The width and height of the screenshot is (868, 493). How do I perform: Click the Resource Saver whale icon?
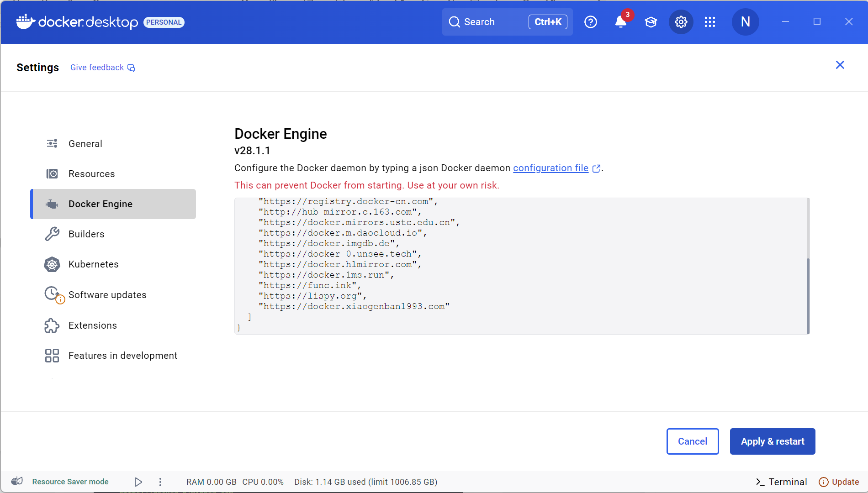[16, 481]
